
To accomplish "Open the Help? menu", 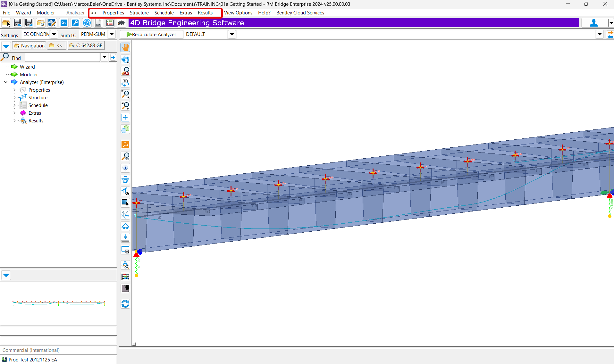I will 264,13.
